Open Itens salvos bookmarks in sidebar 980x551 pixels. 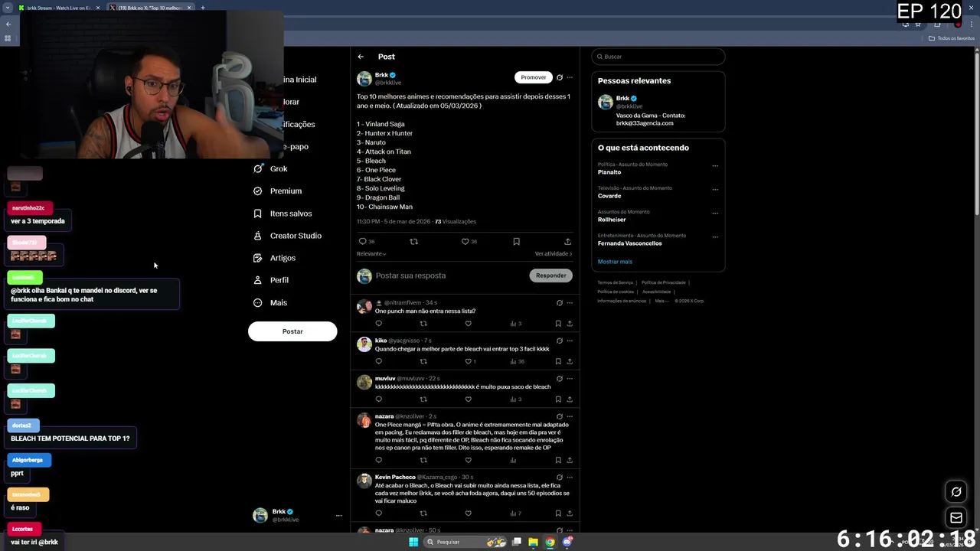pyautogui.click(x=283, y=214)
